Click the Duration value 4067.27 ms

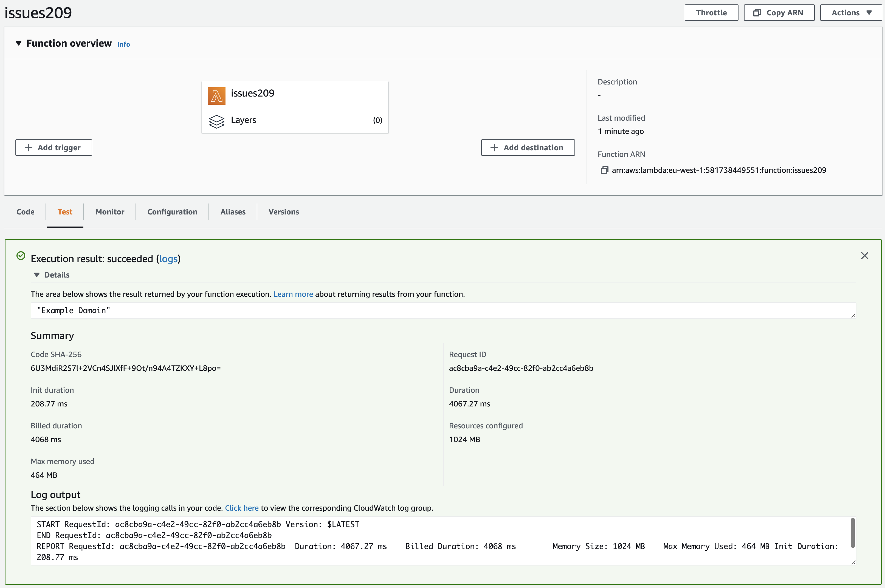click(x=469, y=404)
